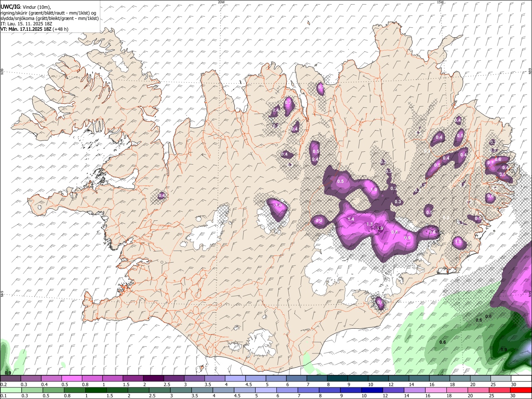The image size is (532, 399).
Task: Select the 'IT: Lau. 15. 11. 2025 18Z' line
Action: click(26, 24)
